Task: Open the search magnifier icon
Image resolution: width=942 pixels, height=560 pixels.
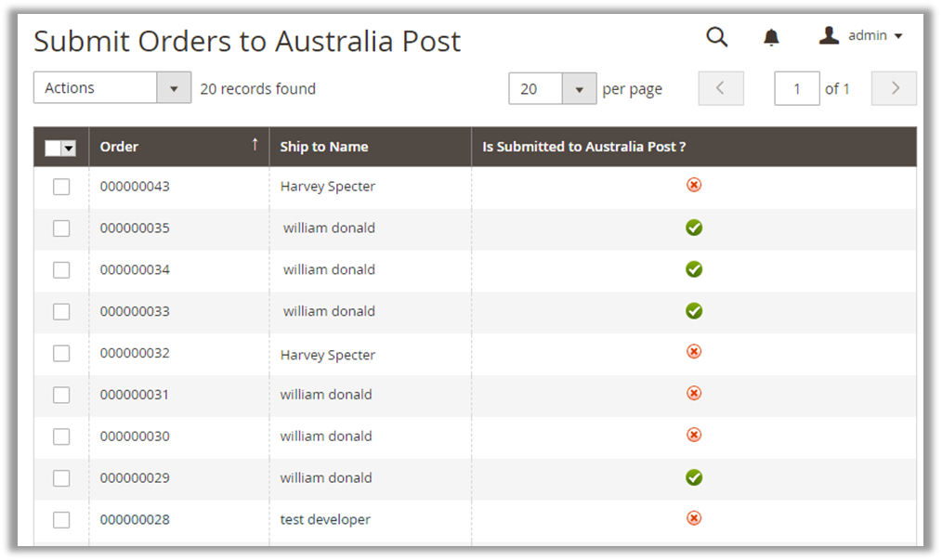Action: click(716, 36)
